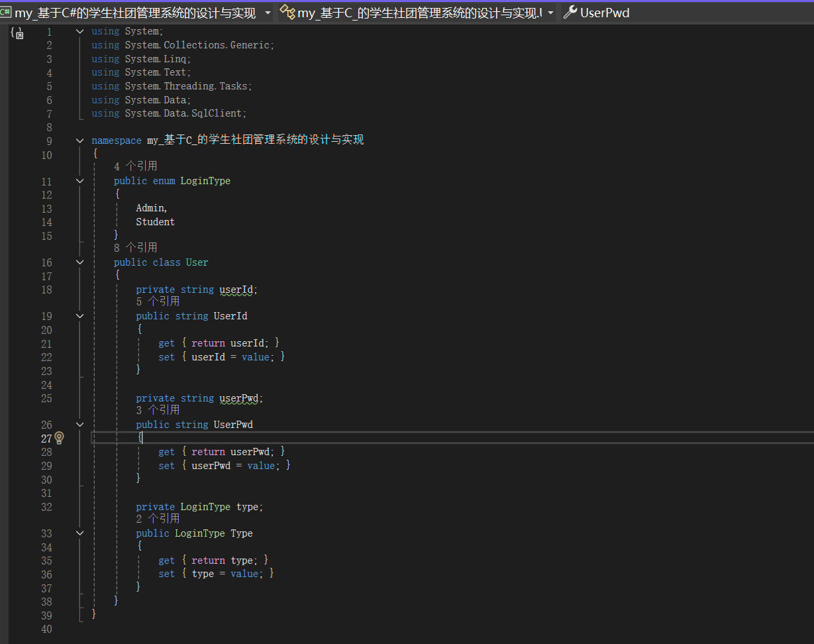Click 'System.Threading.Tasks' on line 5
The height and width of the screenshot is (644, 814).
187,86
